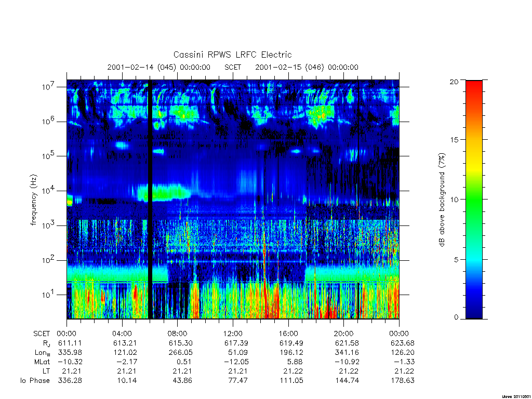The image size is (532, 399).
Task: Click the LonIII value 266.05
Action: (x=180, y=353)
